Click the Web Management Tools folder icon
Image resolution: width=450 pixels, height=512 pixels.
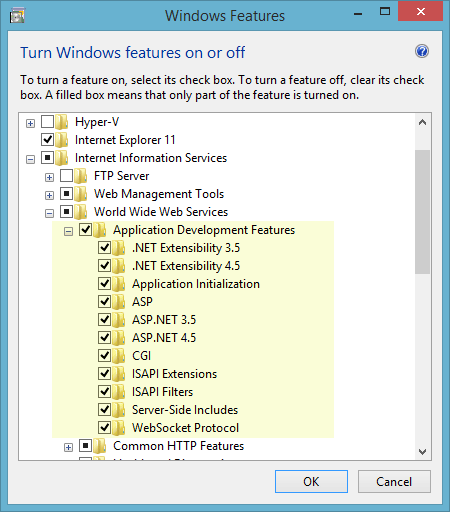pyautogui.click(x=81, y=194)
